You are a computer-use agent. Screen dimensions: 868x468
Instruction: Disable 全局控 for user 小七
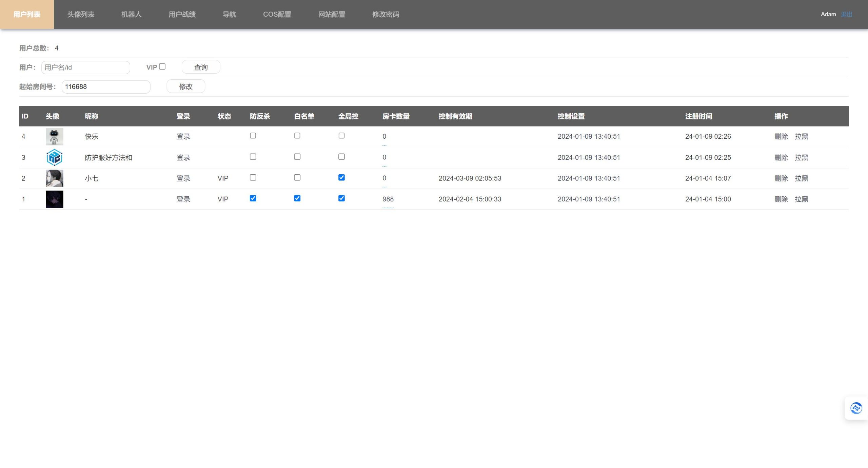(x=341, y=178)
